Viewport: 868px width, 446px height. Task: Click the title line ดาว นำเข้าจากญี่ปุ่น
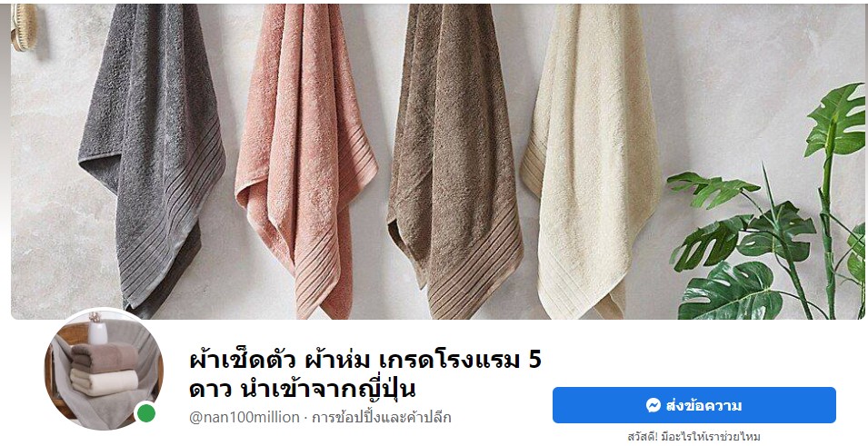pos(303,389)
